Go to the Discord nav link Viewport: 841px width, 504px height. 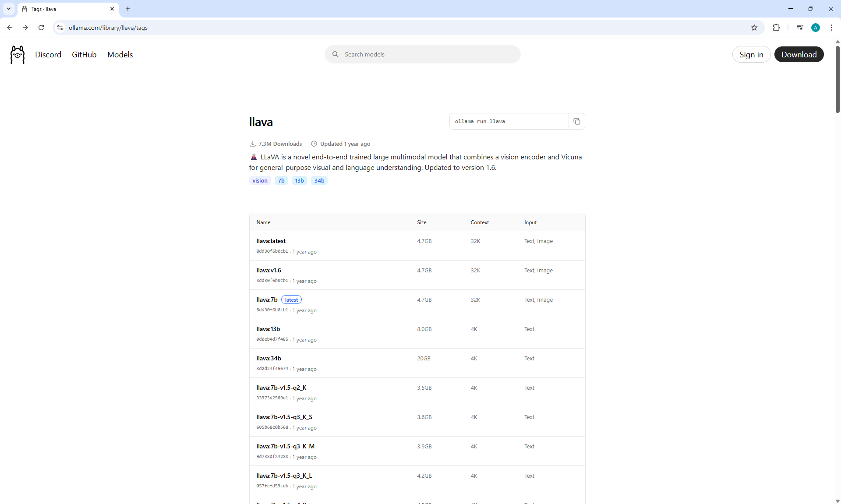click(x=48, y=55)
